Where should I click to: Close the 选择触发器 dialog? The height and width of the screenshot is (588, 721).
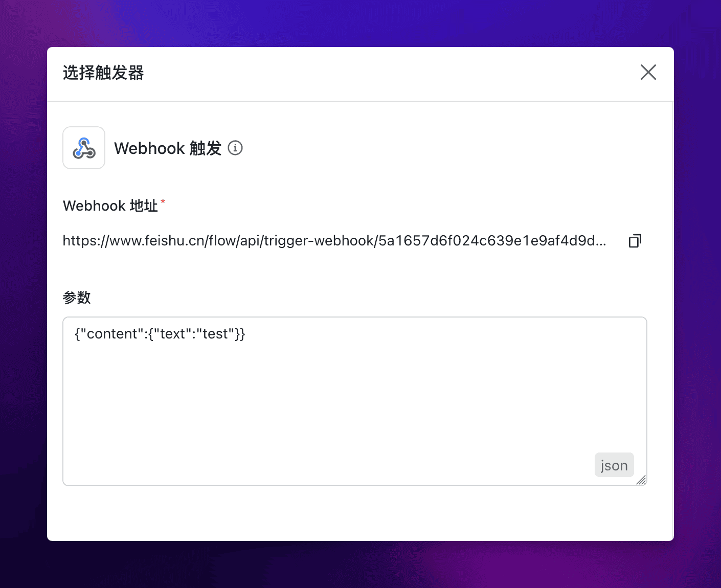pos(648,72)
